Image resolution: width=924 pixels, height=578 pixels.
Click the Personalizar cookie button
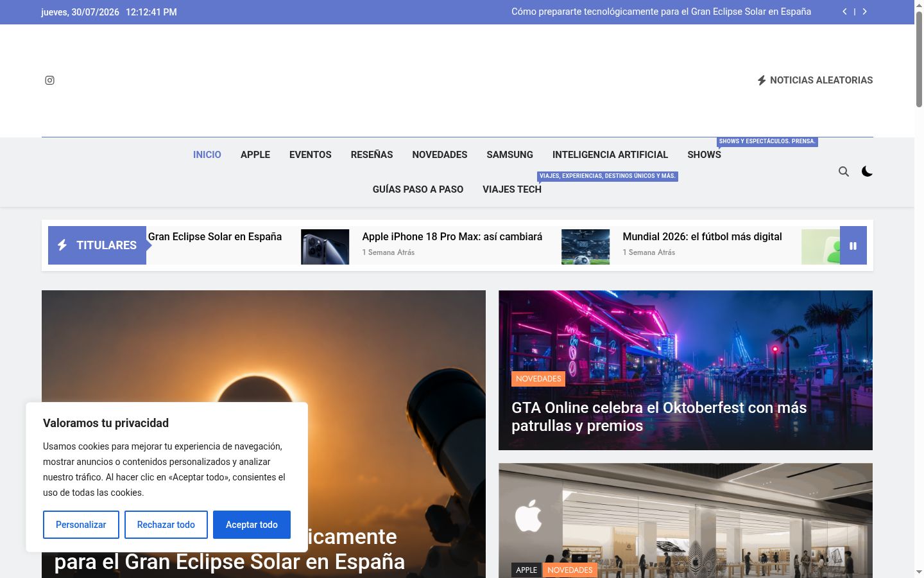(x=81, y=525)
